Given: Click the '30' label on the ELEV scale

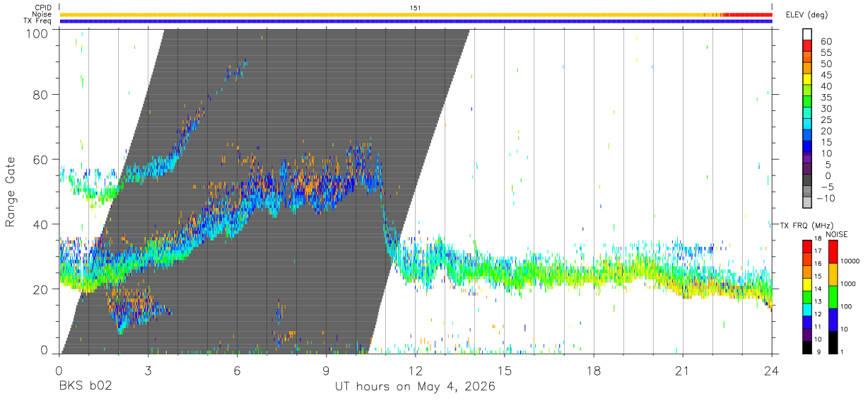Looking at the screenshot, I should [826, 109].
